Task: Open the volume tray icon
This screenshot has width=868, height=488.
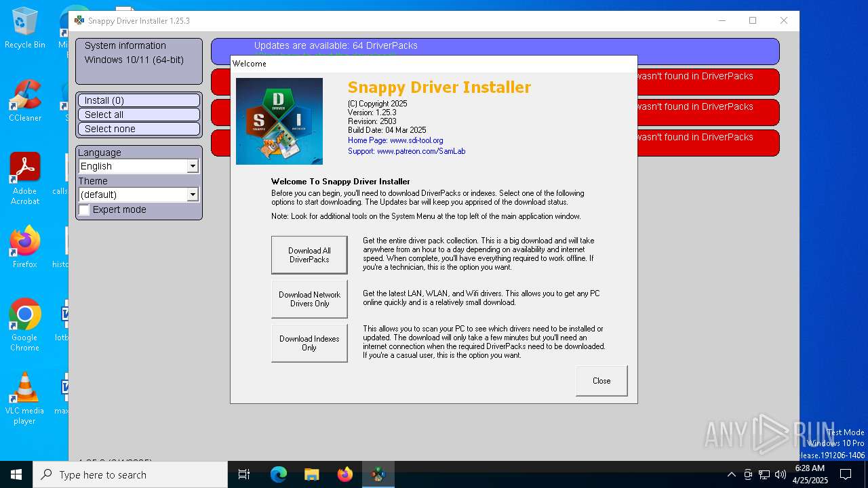Action: pyautogui.click(x=781, y=474)
